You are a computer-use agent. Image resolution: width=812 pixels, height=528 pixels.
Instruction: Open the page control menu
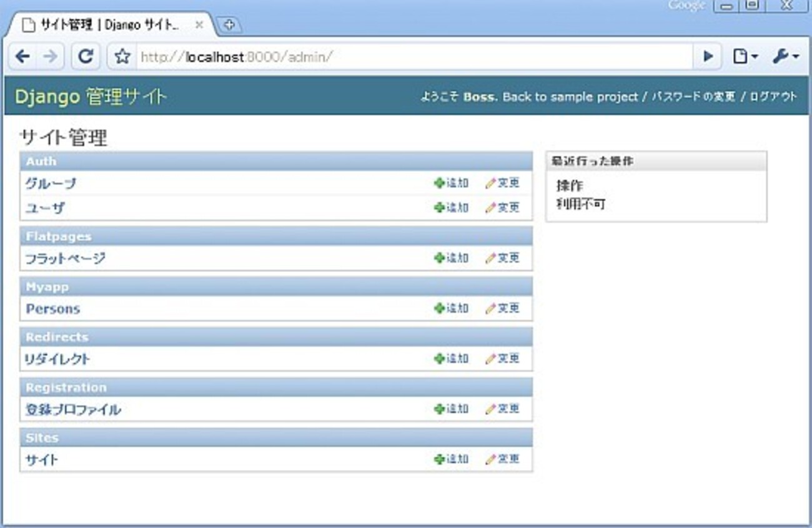pyautogui.click(x=745, y=57)
